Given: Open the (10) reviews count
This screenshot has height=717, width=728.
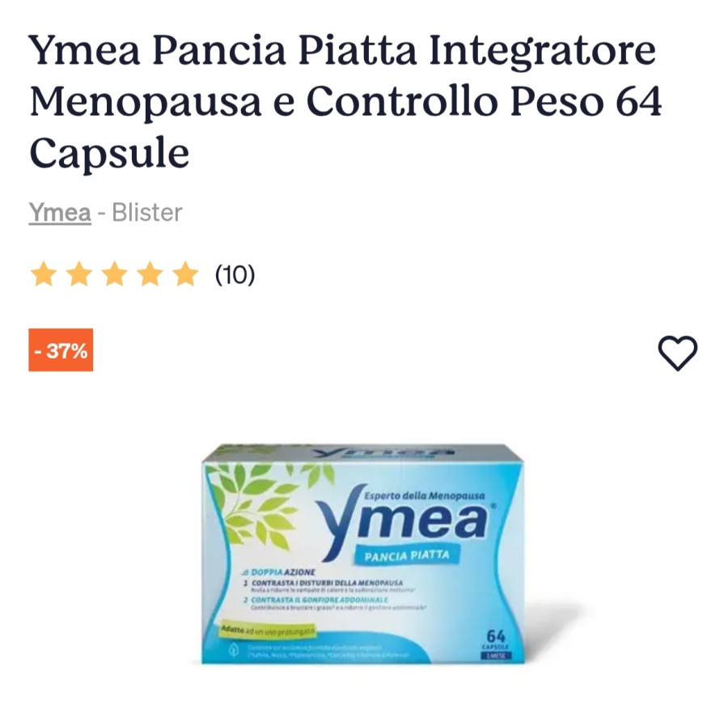Looking at the screenshot, I should coord(235,275).
